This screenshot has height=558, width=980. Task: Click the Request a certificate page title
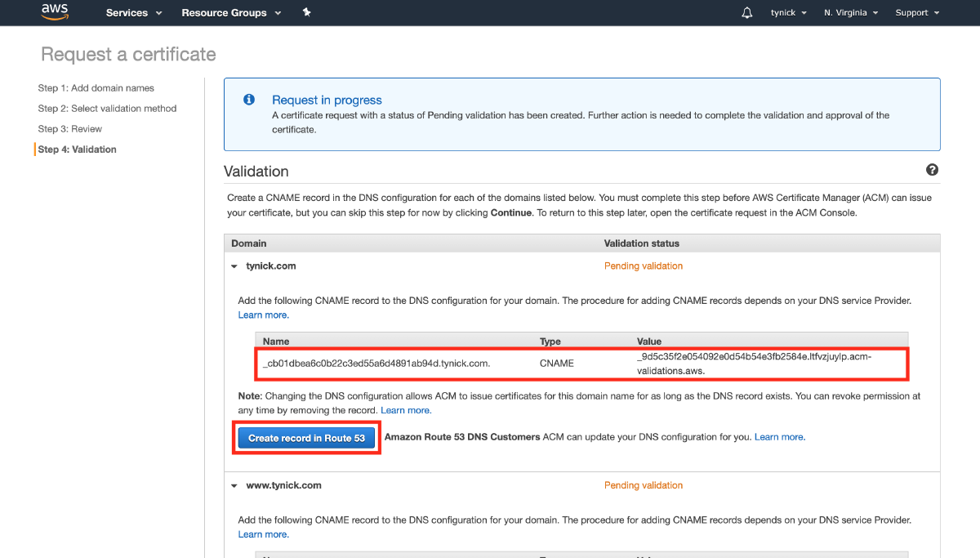[128, 55]
